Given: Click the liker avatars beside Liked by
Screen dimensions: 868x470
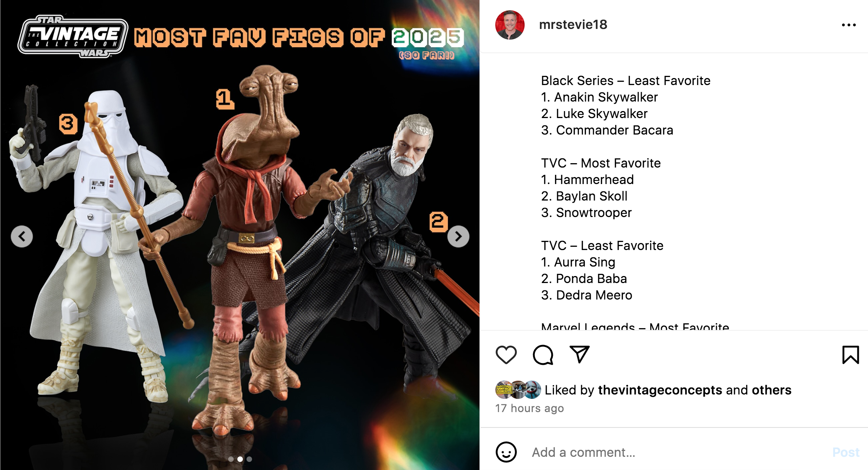Looking at the screenshot, I should point(518,390).
